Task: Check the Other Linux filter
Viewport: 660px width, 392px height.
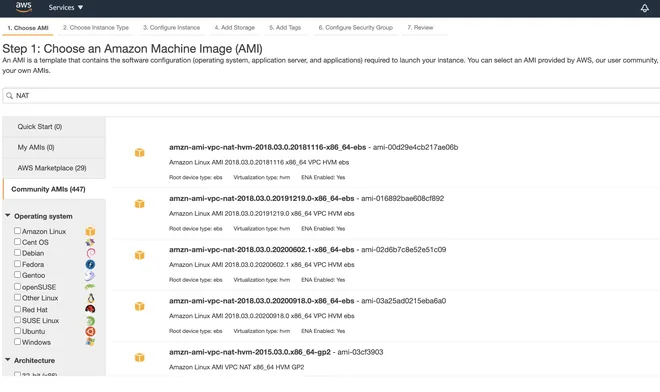Action: pyautogui.click(x=17, y=297)
